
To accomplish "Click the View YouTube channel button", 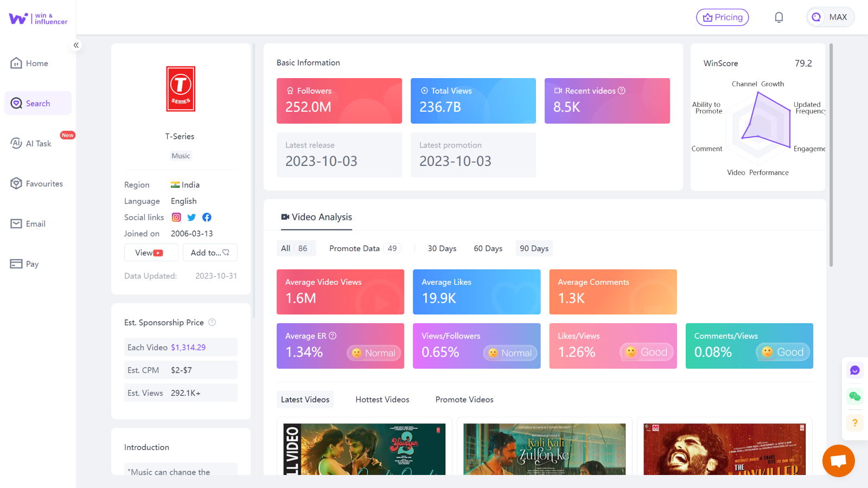I will [x=151, y=252].
